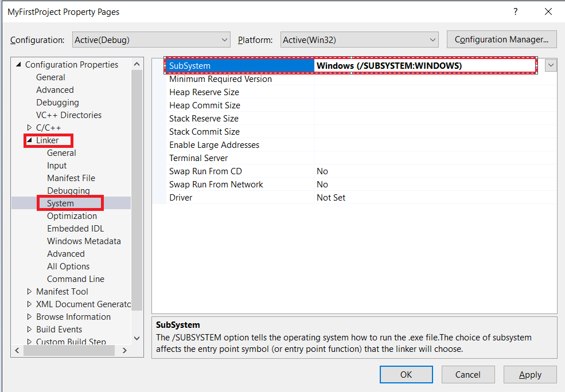Select the Embedded IDL page
Viewport: 565px width, 392px height.
click(75, 229)
